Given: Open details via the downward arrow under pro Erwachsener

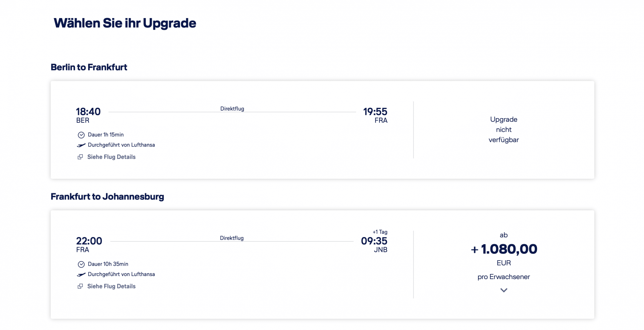Looking at the screenshot, I should 503,290.
